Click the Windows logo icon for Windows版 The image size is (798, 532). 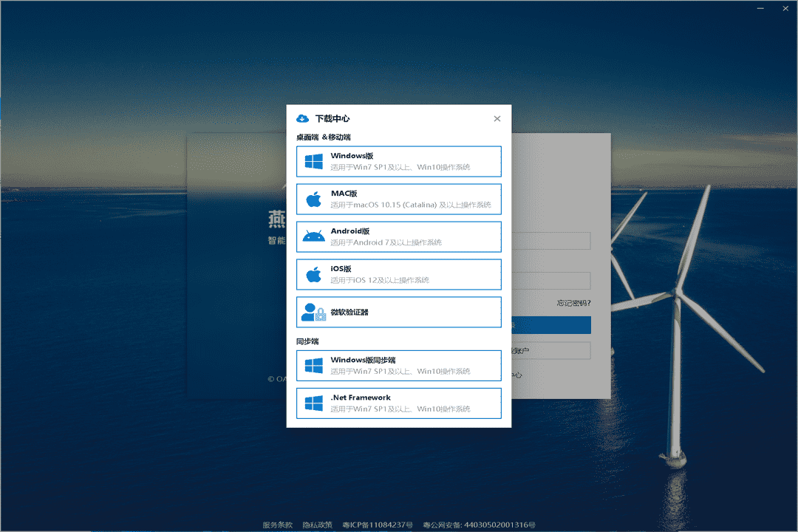click(x=314, y=161)
